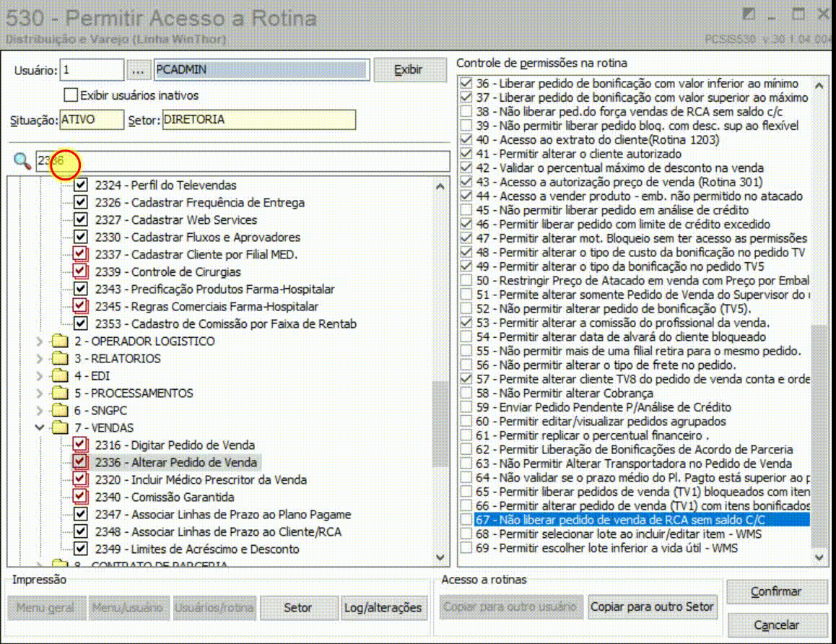Open user lookup with the ellipsis button
This screenshot has height=644, width=836.
coord(138,70)
